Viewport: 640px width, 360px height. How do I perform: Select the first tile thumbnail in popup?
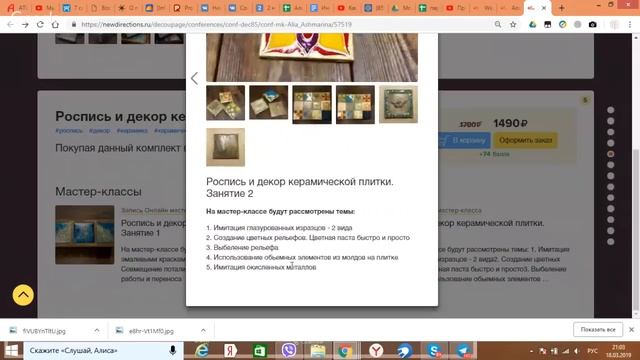[x=225, y=103]
